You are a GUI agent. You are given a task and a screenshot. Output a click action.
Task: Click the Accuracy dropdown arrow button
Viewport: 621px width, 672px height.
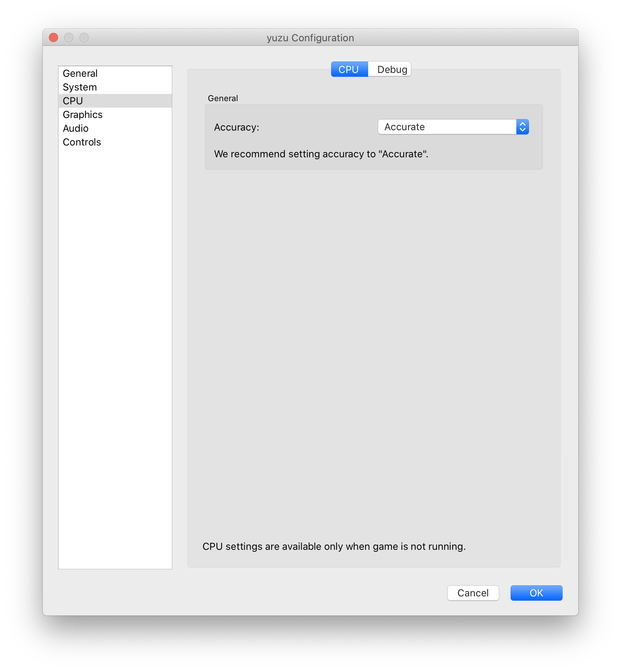click(522, 127)
